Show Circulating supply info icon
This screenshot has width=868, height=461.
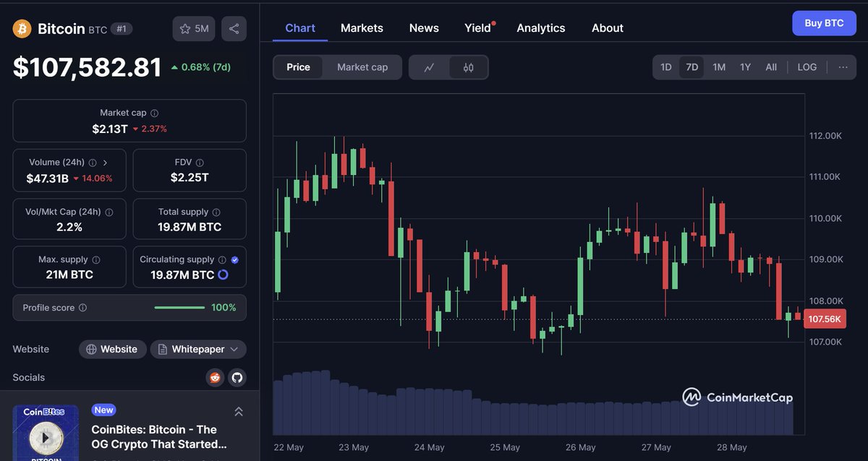pyautogui.click(x=223, y=259)
